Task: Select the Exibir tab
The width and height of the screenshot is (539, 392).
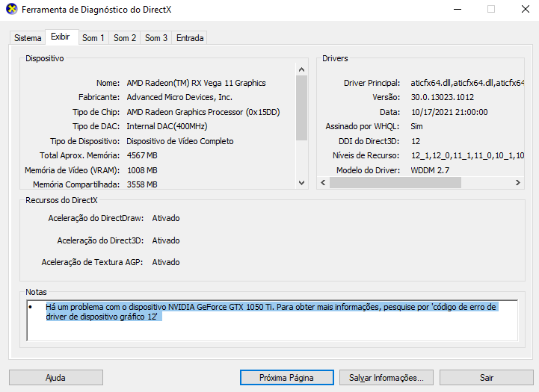Action: pos(61,37)
